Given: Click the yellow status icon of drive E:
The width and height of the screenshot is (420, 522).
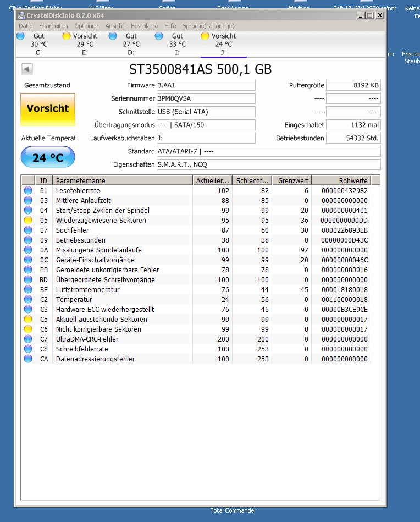Looking at the screenshot, I should click(x=66, y=36).
